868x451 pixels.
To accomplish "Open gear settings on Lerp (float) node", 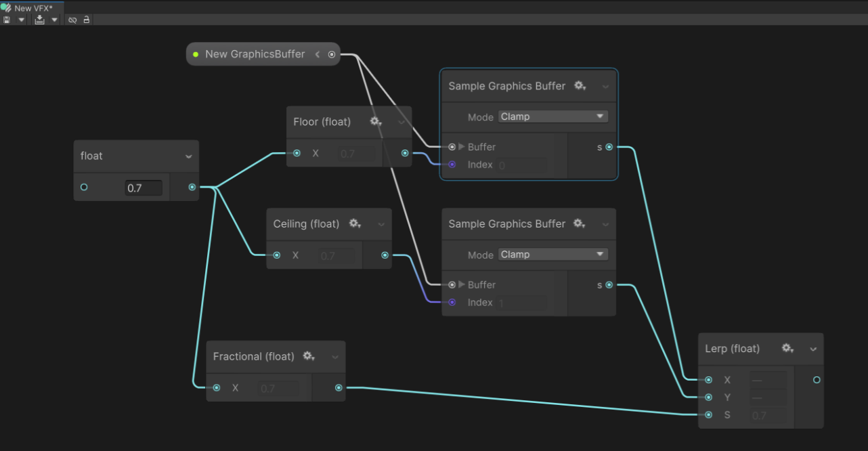I will 787,348.
